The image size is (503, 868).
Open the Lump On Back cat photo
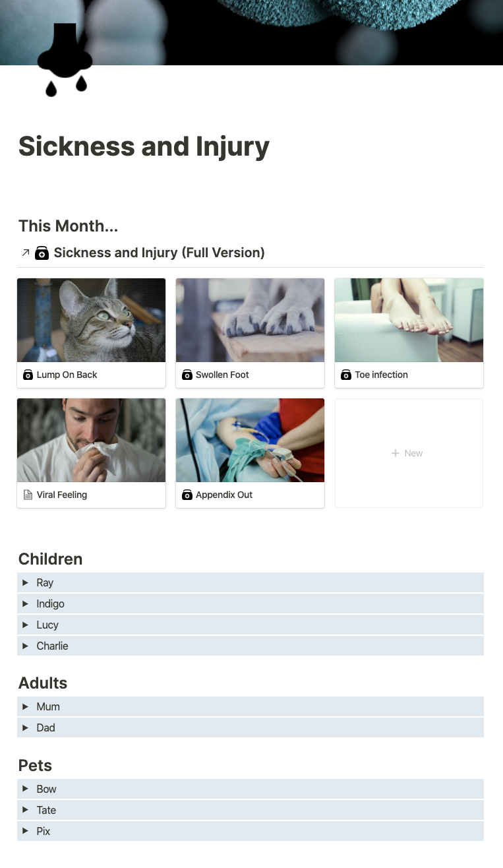tap(91, 320)
